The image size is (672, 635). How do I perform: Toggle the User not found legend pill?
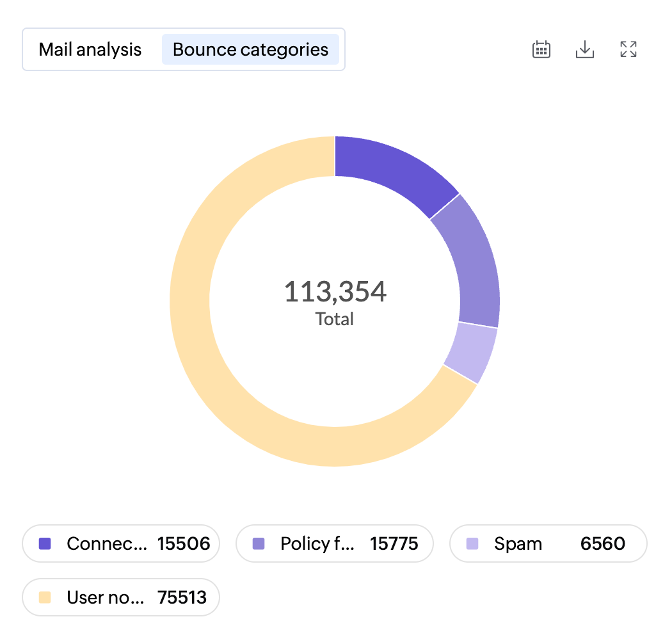121,597
